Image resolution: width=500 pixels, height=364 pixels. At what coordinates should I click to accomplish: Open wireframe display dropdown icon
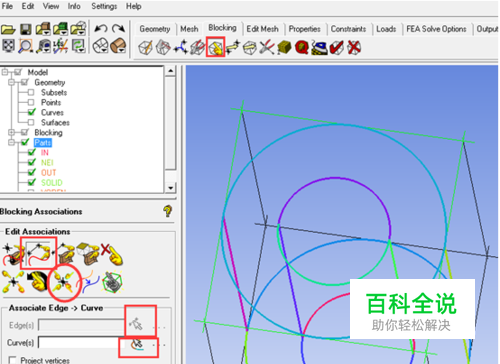tap(100, 46)
